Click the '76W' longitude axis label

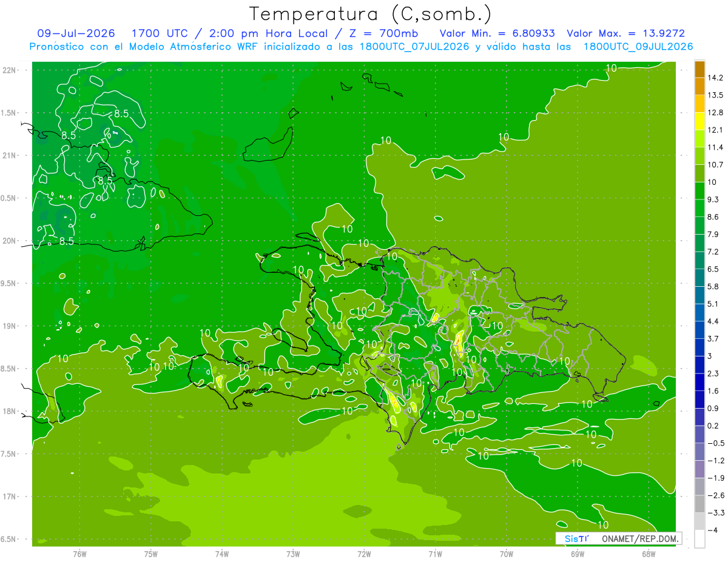79,554
